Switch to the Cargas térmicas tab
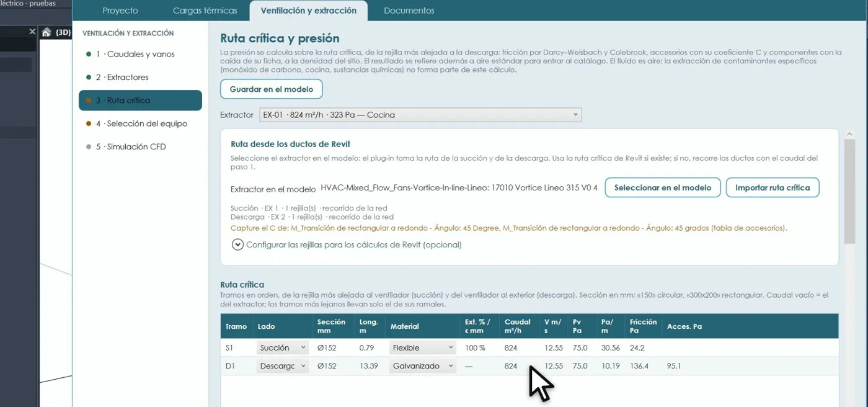The width and height of the screenshot is (868, 407). pos(205,11)
